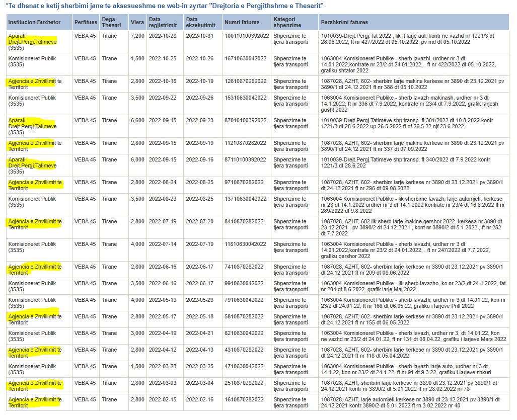517x420 pixels.
Task: Select invoice number 1610870282022
Action: [244, 400]
